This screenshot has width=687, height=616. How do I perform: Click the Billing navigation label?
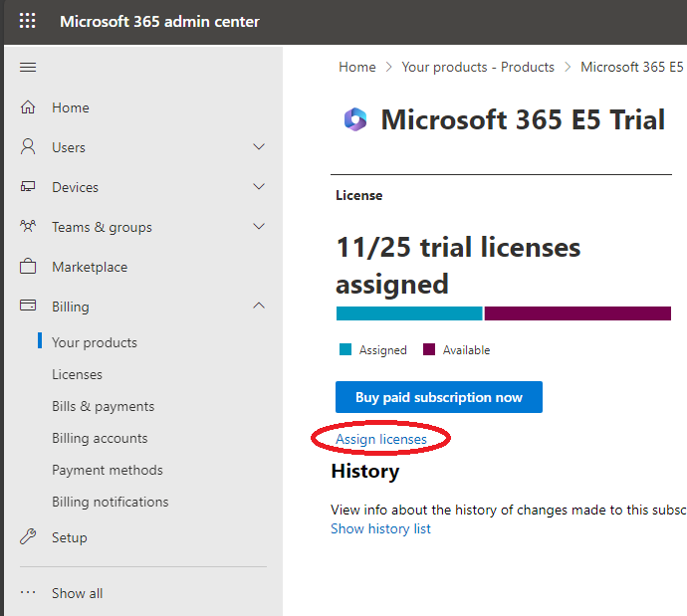tap(71, 307)
